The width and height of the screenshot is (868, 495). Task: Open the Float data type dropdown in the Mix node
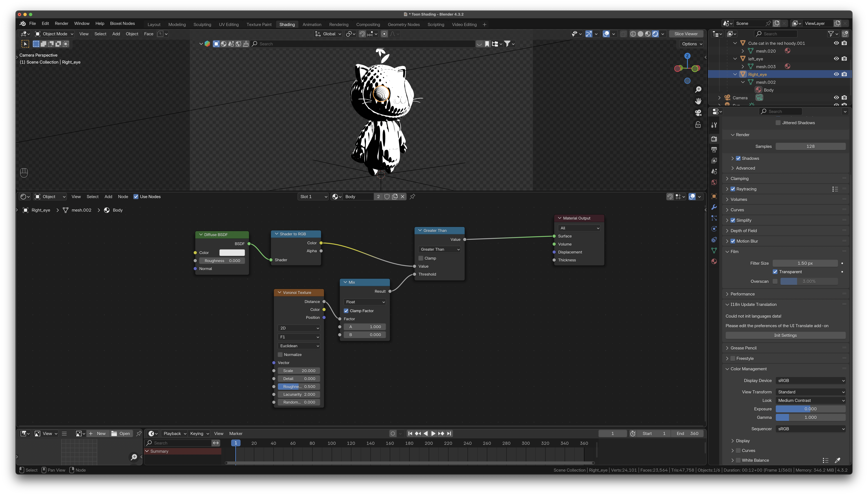point(365,302)
